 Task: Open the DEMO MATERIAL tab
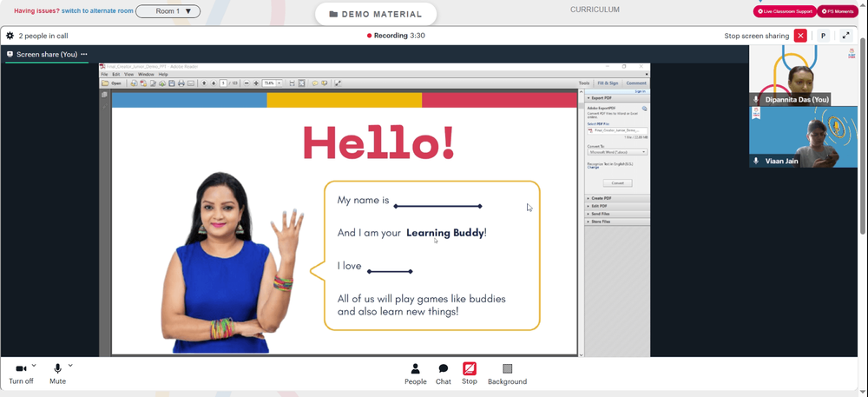tap(375, 15)
